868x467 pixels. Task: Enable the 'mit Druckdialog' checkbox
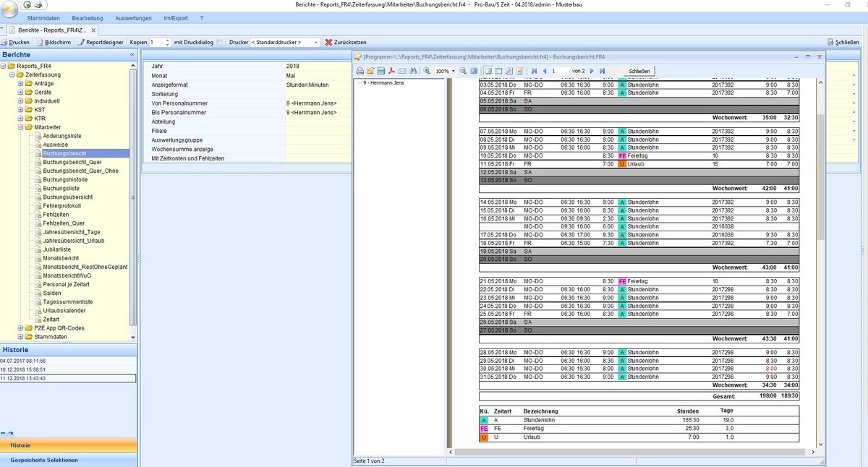[219, 43]
